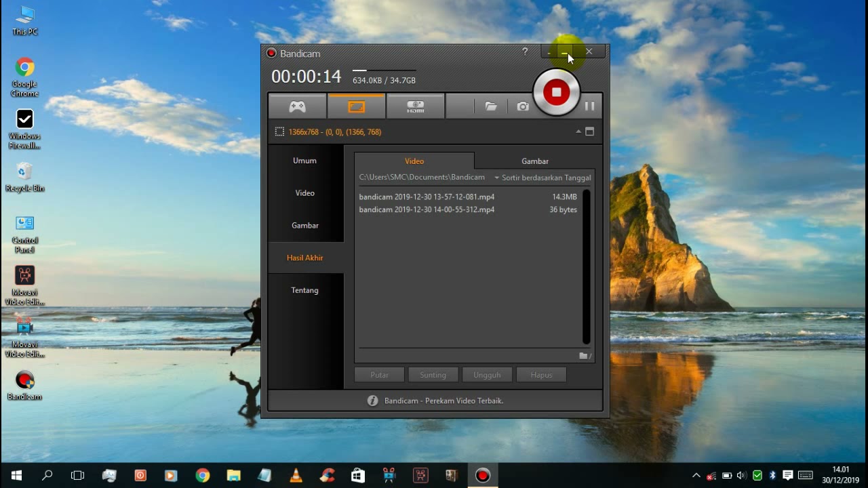This screenshot has width=868, height=488.
Task: Open Bandicam desktop shortcut
Action: 25,386
